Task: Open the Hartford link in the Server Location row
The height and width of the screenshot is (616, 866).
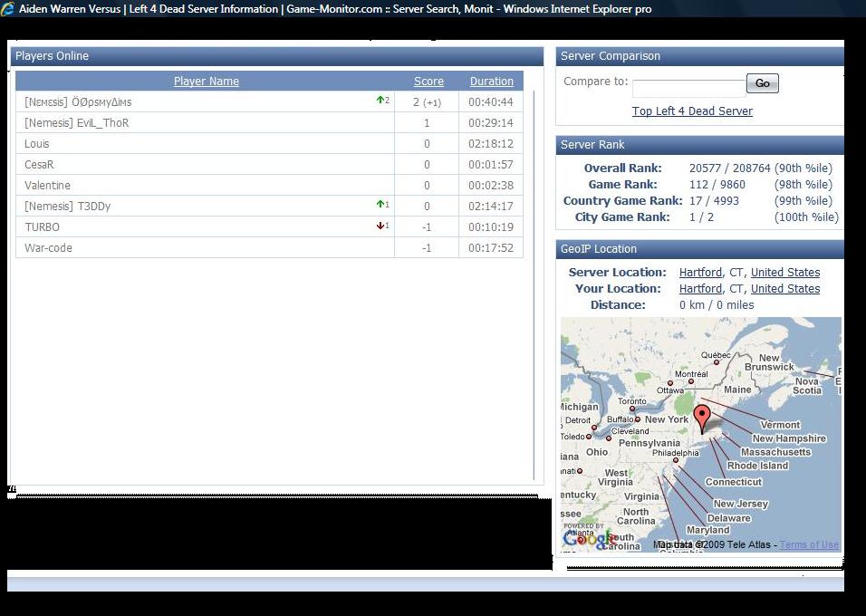Action: coord(700,273)
